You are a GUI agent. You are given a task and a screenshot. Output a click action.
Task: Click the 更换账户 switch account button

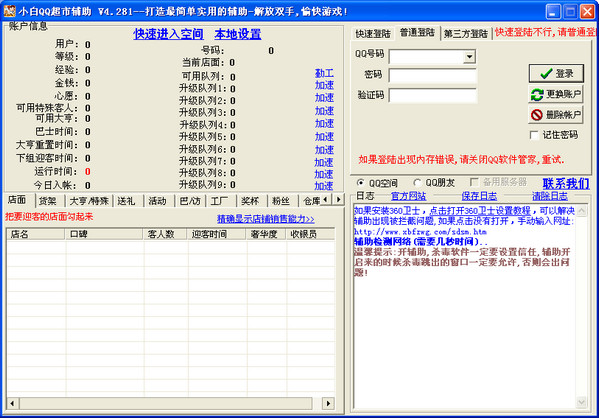pyautogui.click(x=556, y=94)
